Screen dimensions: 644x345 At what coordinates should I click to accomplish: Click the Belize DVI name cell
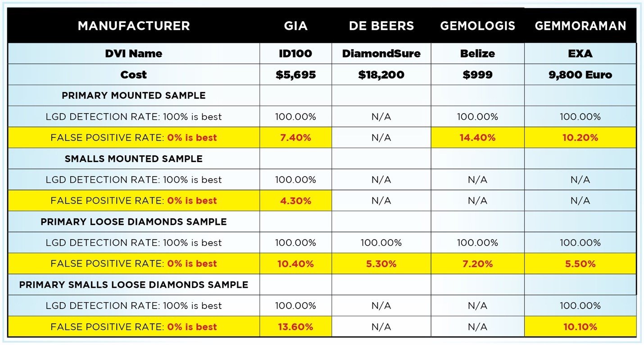tap(478, 54)
